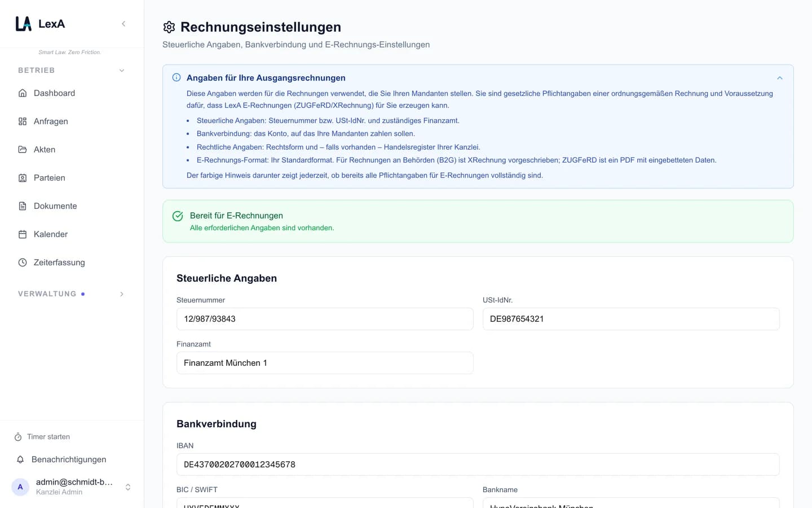Click the Akten folder icon
This screenshot has height=508, width=812.
click(23, 150)
